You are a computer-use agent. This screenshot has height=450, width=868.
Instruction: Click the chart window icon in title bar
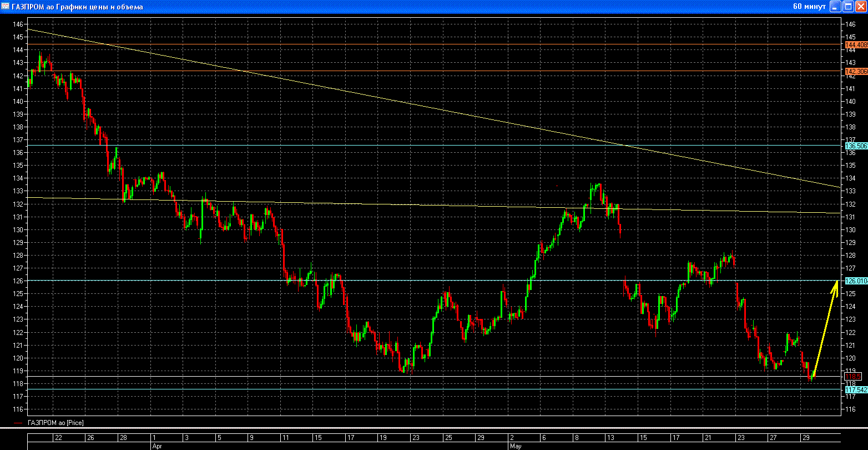click(5, 7)
